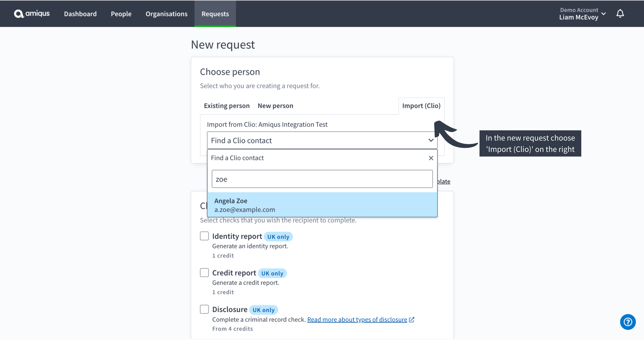Check the Disclosure checkbox

204,309
